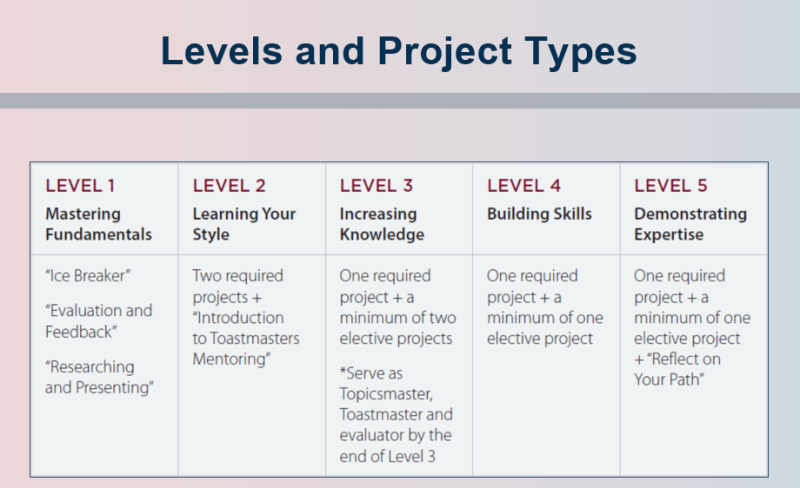Click the Learning Your Style subtitle
The height and width of the screenshot is (488, 800).
244,224
